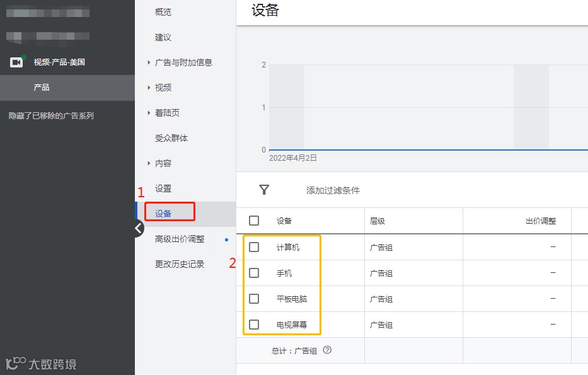Sort by the 设备 column header

(284, 221)
